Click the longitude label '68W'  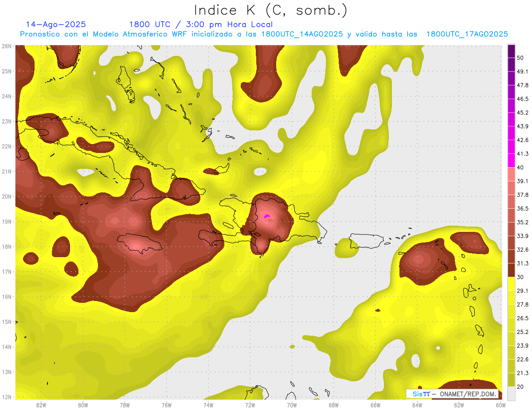coord(334,405)
